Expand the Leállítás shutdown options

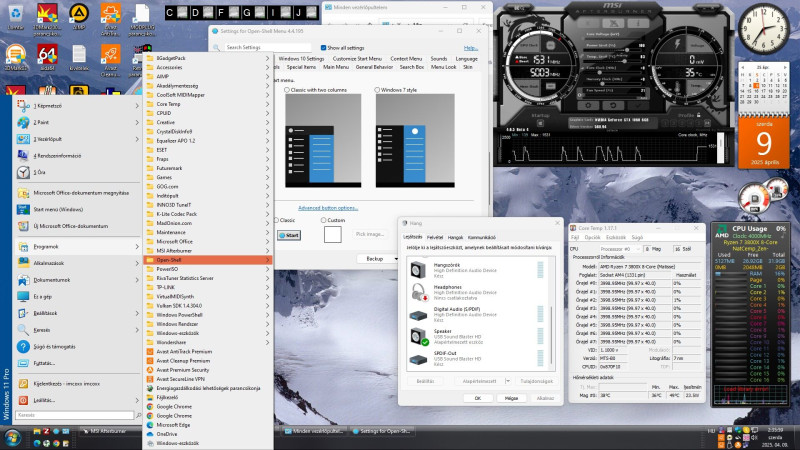pos(78,401)
